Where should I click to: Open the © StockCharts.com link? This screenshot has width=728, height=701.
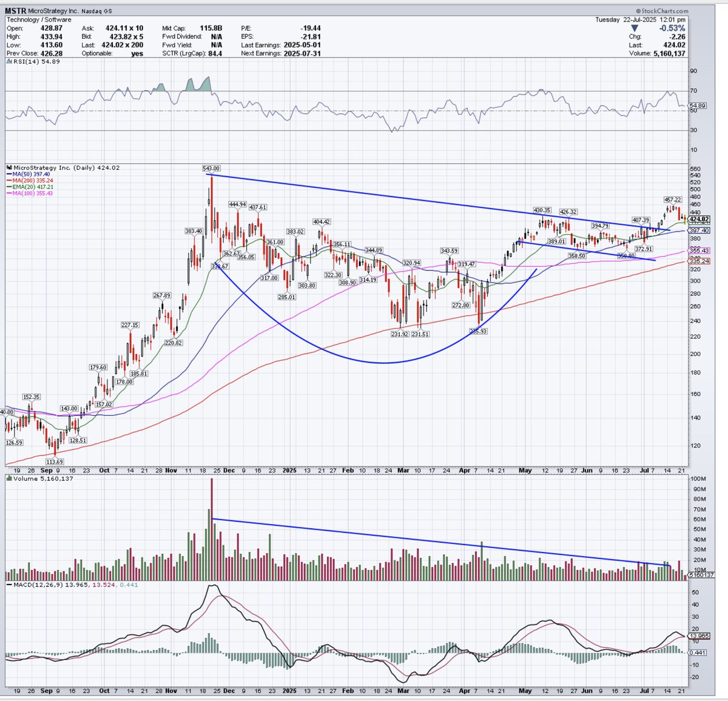tap(662, 12)
